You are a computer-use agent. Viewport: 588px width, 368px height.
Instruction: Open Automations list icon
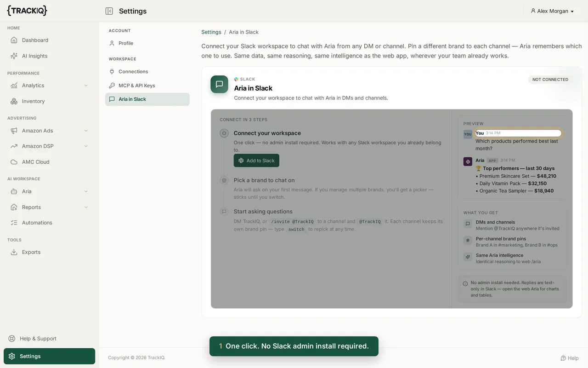point(14,223)
